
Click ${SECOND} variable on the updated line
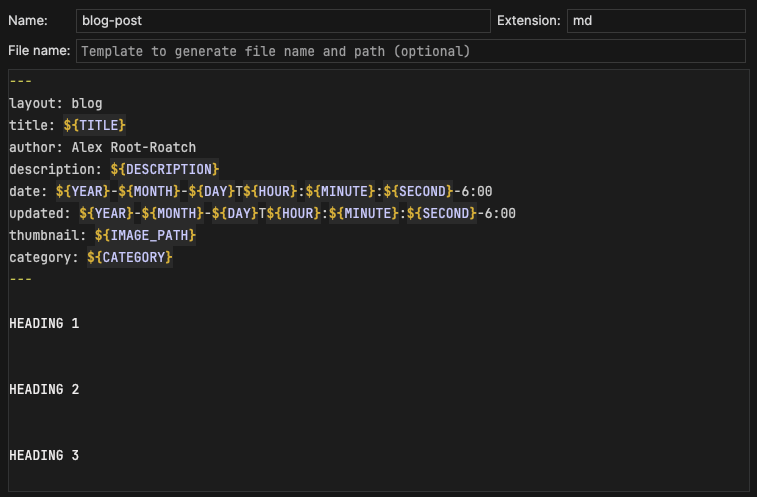[x=439, y=213]
